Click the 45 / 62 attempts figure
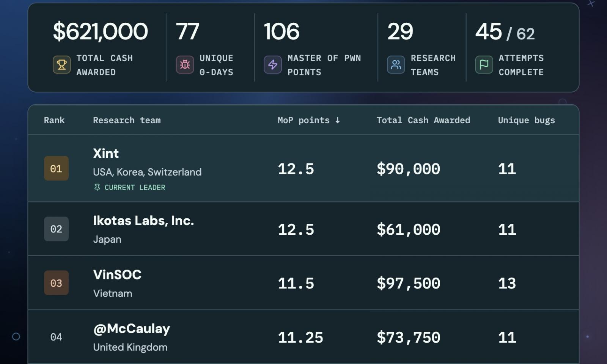607x364 pixels. (x=505, y=32)
